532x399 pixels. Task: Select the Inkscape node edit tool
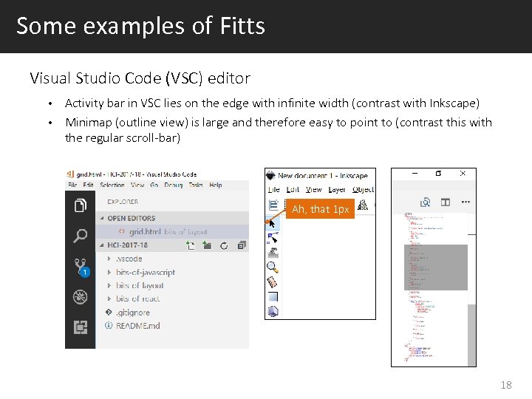coord(273,238)
